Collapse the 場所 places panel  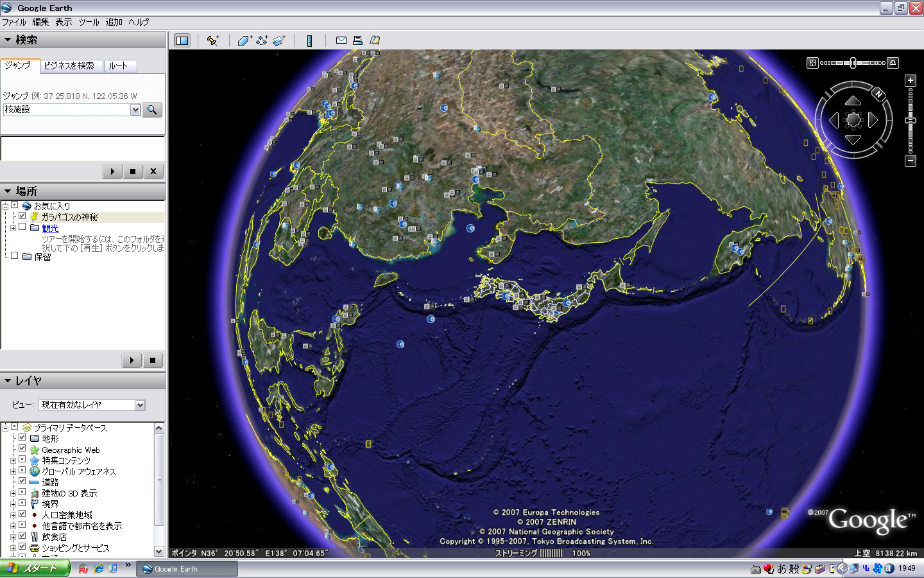8,191
